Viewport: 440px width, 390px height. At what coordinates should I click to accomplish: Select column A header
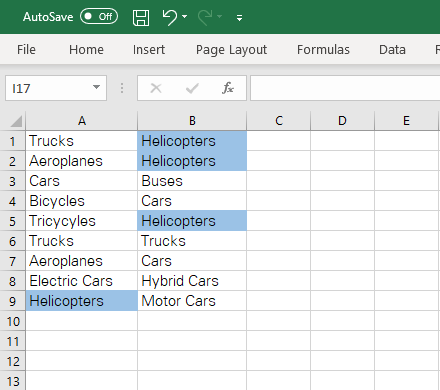tap(82, 121)
